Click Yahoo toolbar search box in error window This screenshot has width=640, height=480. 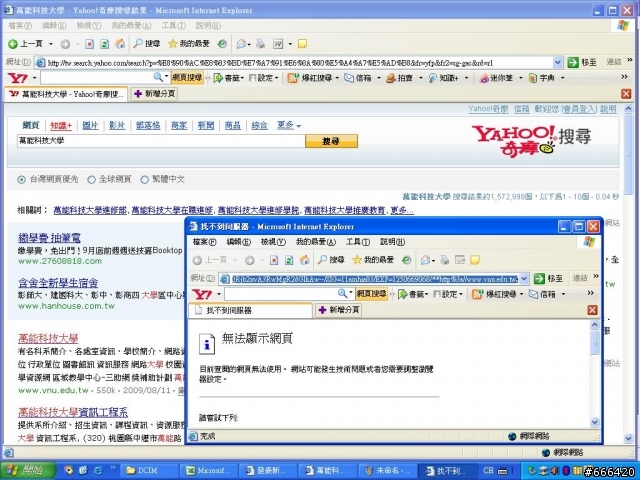tap(288, 293)
